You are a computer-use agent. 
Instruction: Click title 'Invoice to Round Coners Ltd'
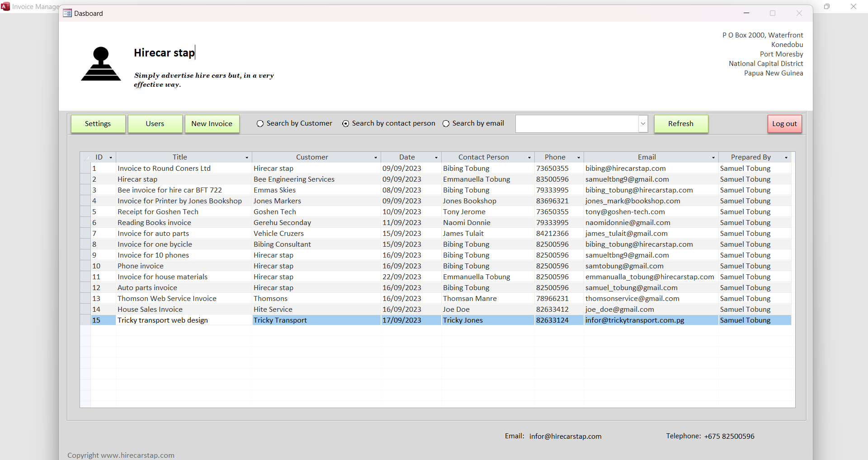coord(164,168)
